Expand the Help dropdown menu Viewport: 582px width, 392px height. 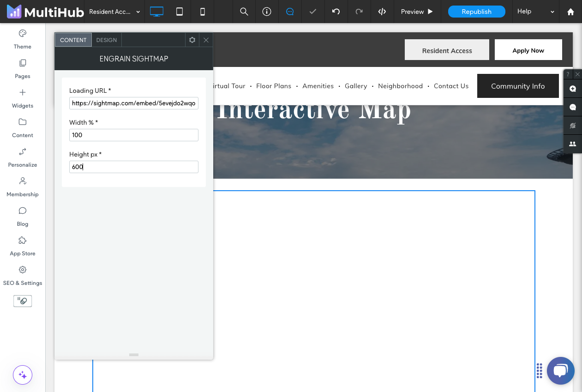point(535,12)
